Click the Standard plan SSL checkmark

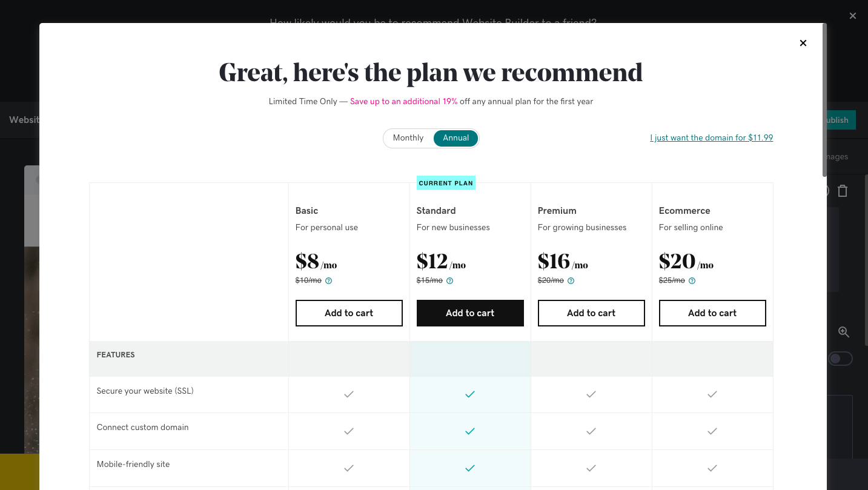click(x=470, y=394)
